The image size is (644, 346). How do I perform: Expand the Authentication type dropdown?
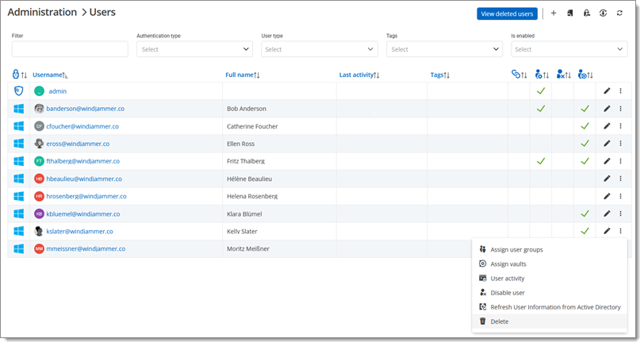(194, 49)
